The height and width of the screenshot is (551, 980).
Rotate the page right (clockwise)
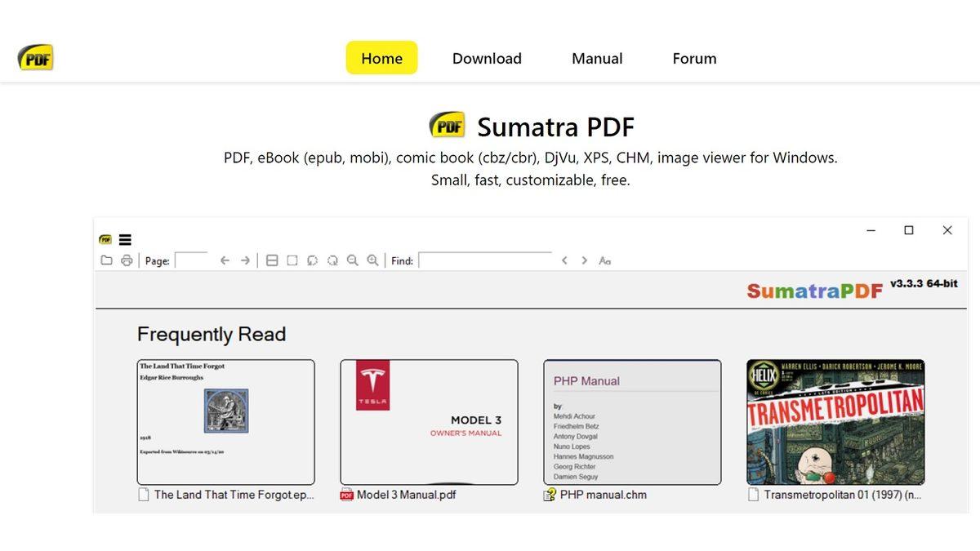click(x=332, y=260)
